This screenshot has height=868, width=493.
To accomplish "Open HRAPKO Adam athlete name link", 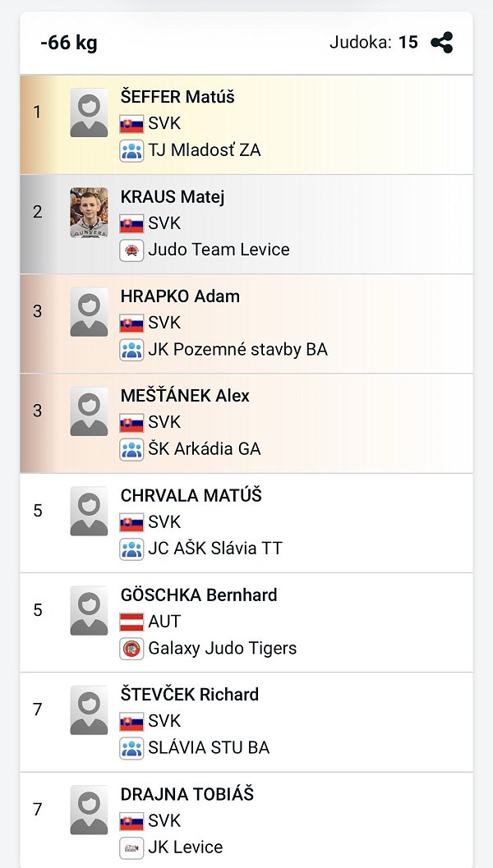I will 180,296.
